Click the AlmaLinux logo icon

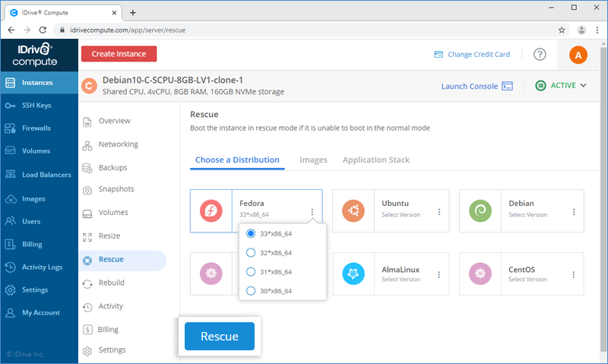click(x=353, y=274)
